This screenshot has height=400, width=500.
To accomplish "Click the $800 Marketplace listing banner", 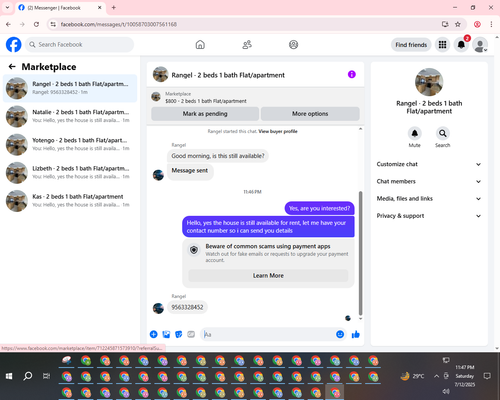I will [x=255, y=97].
